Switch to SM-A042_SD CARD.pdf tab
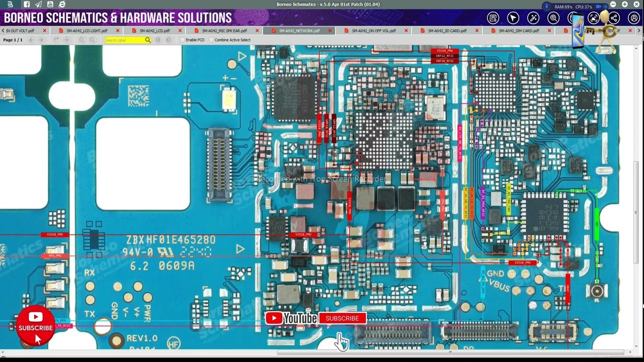 click(x=447, y=31)
